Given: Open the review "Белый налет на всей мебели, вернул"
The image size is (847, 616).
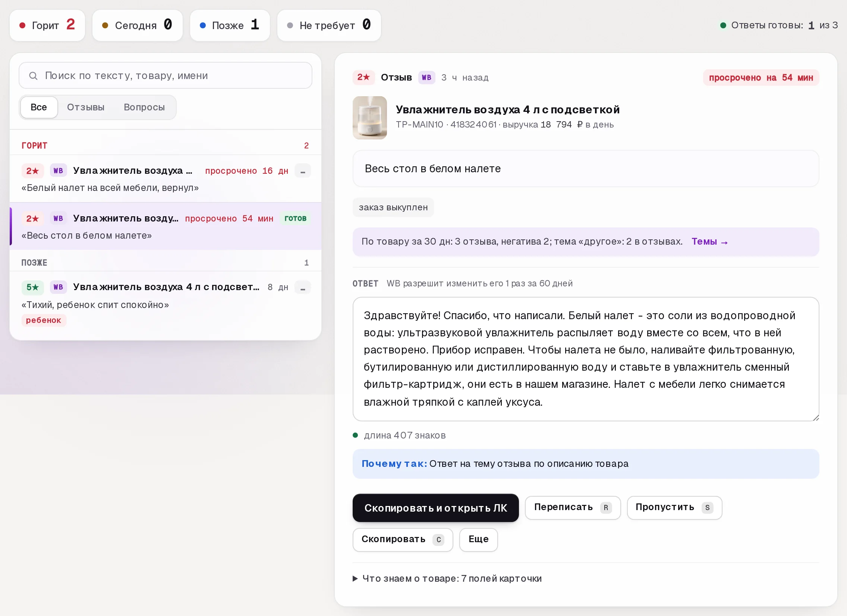Looking at the screenshot, I should [166, 179].
